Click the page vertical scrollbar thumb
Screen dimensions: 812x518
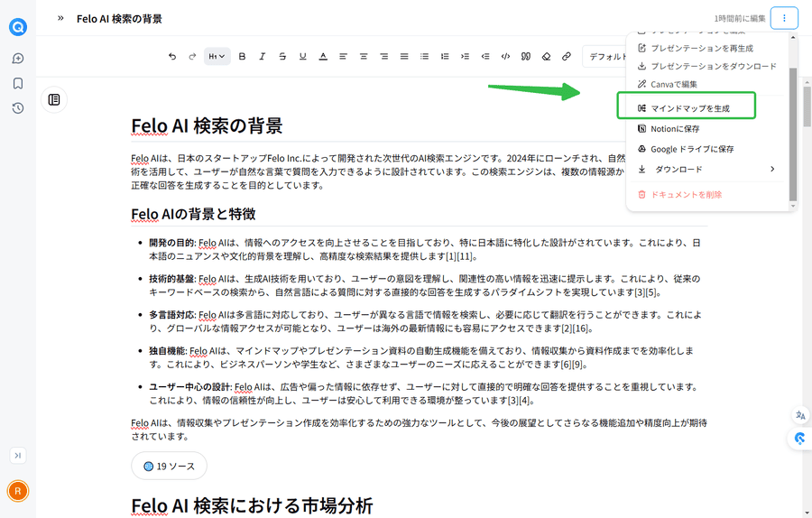coord(807,106)
